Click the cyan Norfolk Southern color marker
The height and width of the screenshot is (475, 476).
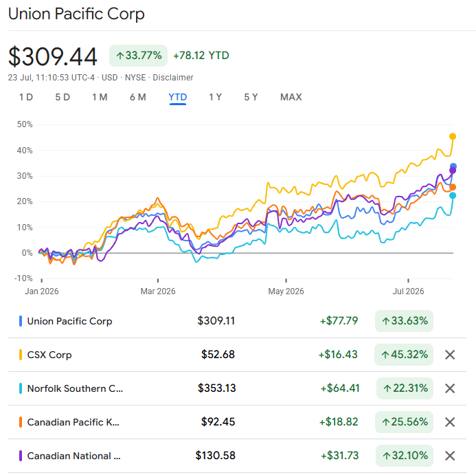pos(21,388)
